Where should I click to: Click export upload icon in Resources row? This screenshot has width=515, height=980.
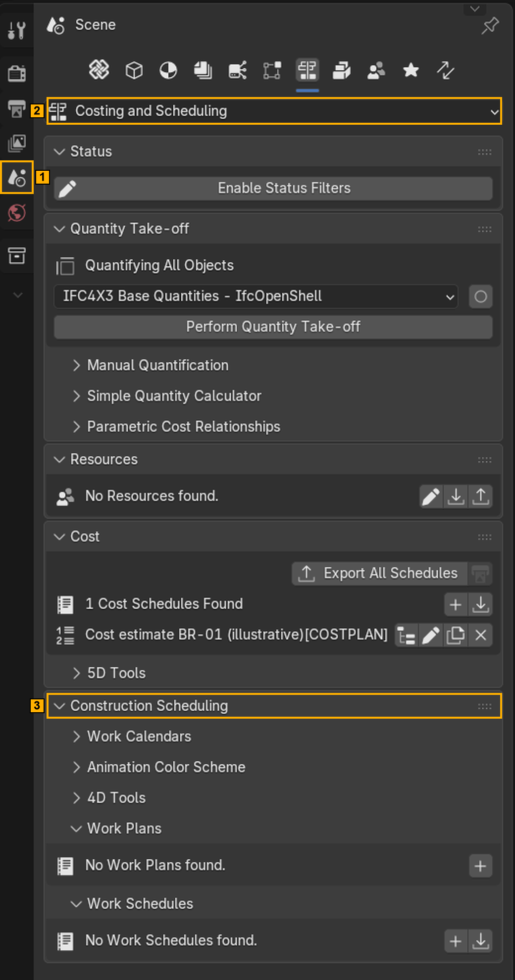[x=480, y=496]
